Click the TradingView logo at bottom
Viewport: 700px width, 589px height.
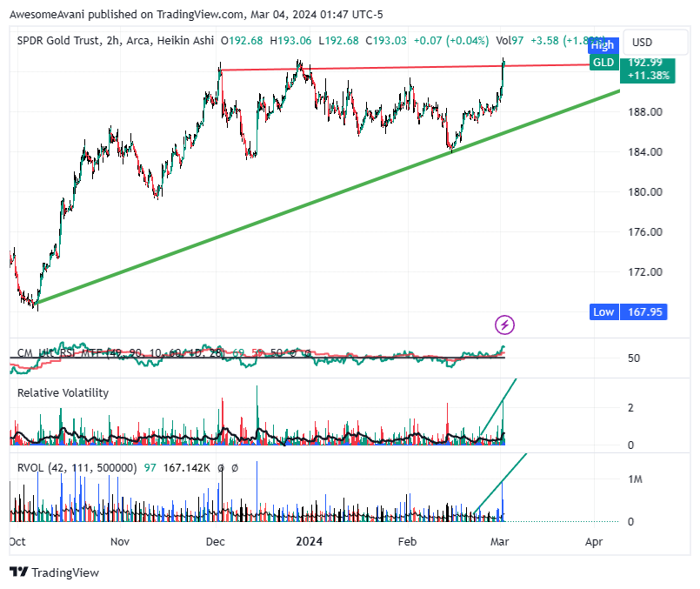point(54,572)
